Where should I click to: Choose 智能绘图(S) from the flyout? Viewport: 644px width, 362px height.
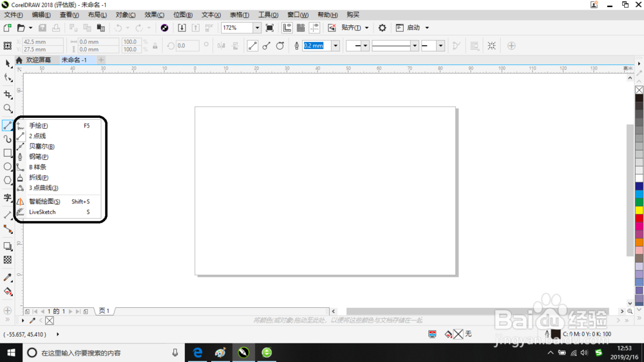pyautogui.click(x=58, y=202)
